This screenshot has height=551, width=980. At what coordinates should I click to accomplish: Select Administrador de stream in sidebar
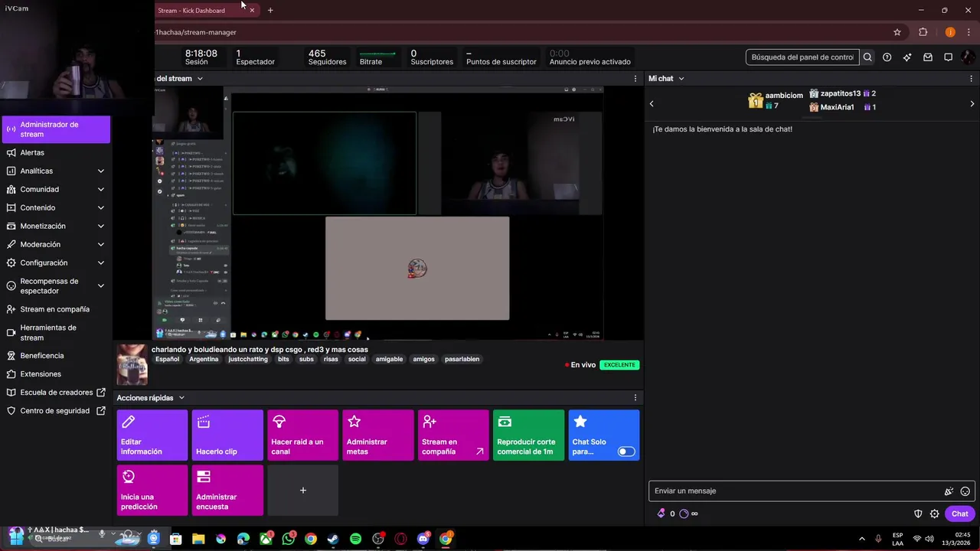56,129
